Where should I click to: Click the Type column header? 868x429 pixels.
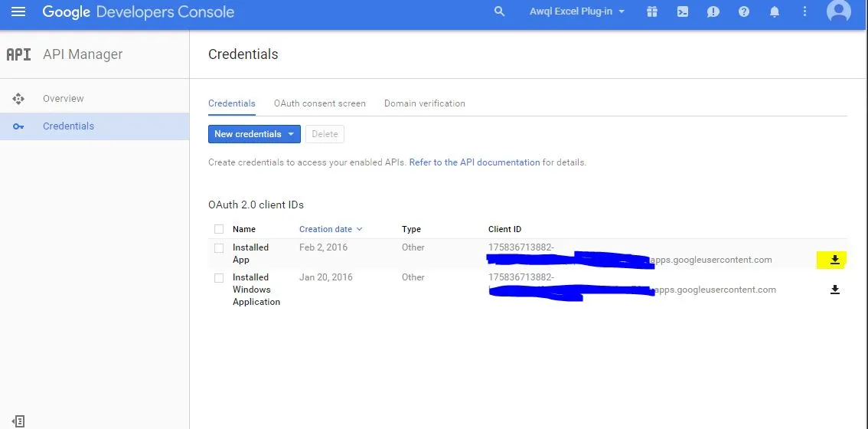click(411, 229)
